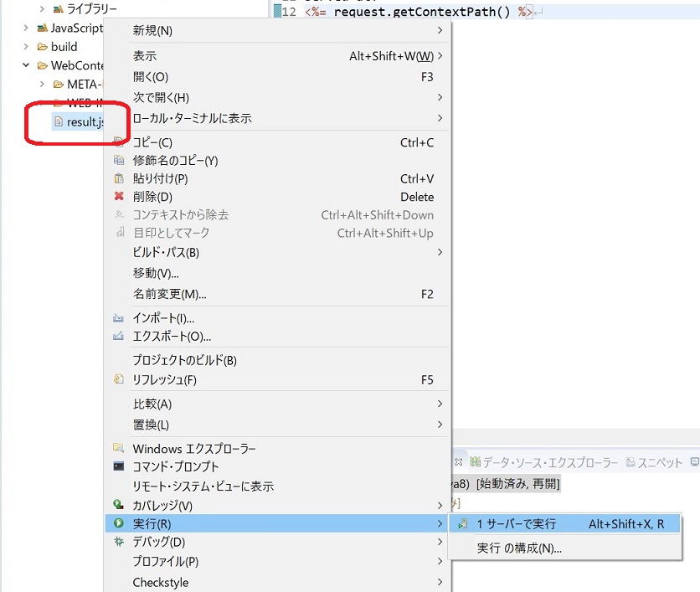Choose 修飾名のコピー(Y) menu entry
This screenshot has height=592, width=700.
(x=278, y=160)
